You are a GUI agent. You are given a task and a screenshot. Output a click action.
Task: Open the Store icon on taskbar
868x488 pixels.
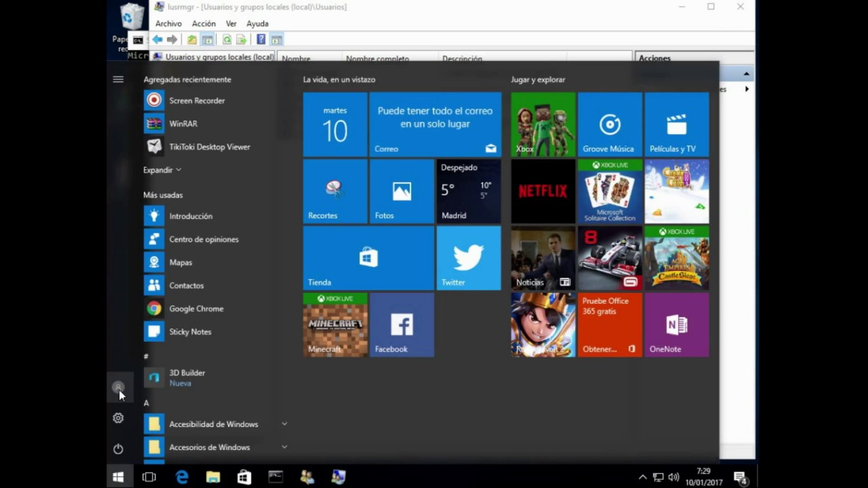(244, 477)
